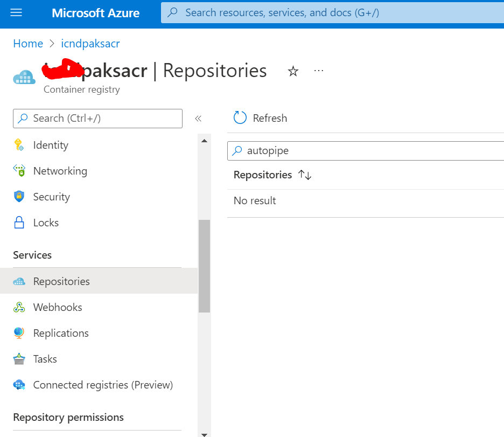The image size is (504, 437).
Task: Open the hamburger portal menu
Action: coord(16,12)
